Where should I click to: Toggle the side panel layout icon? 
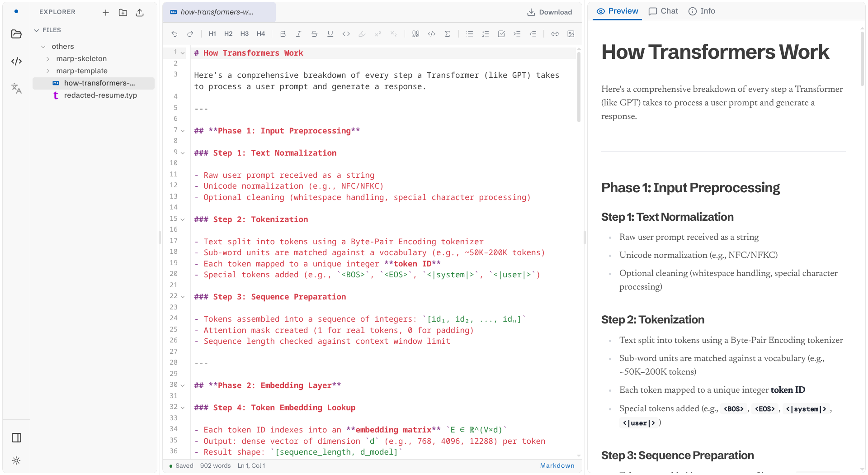coord(16,437)
